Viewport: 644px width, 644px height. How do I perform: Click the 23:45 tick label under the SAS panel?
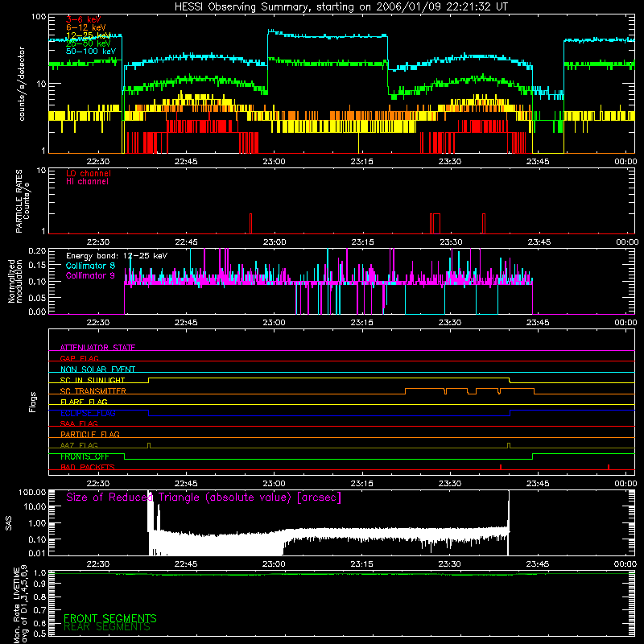point(538,564)
